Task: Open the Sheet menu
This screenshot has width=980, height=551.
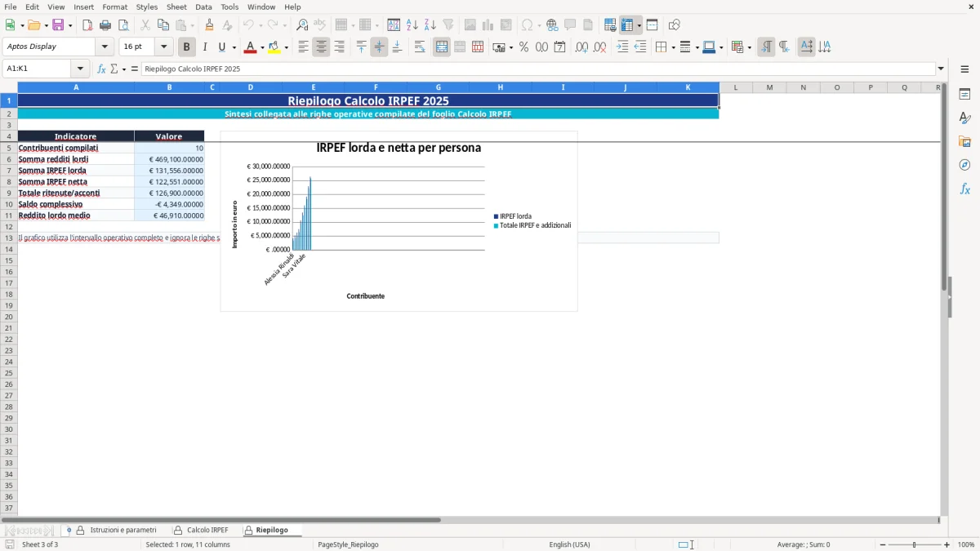Action: (177, 7)
